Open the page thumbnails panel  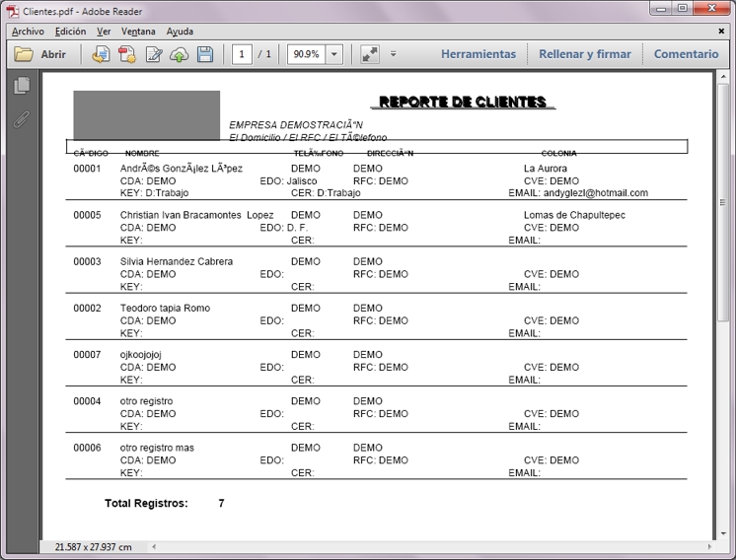pyautogui.click(x=21, y=87)
